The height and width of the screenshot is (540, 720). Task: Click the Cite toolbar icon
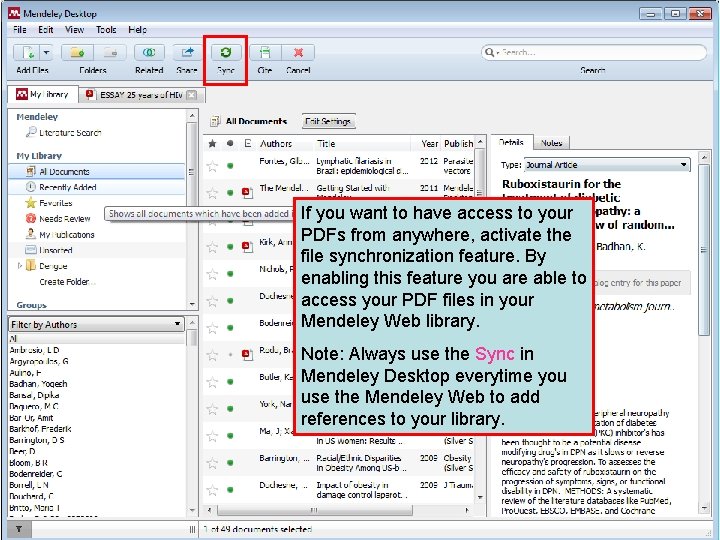tap(264, 53)
